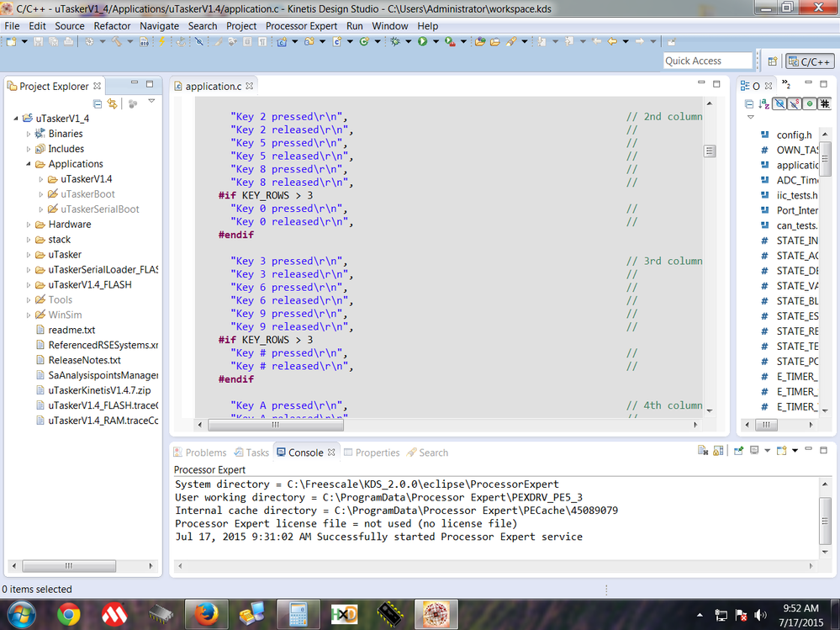Open the Refactor menu
The width and height of the screenshot is (840, 630).
[x=112, y=26]
